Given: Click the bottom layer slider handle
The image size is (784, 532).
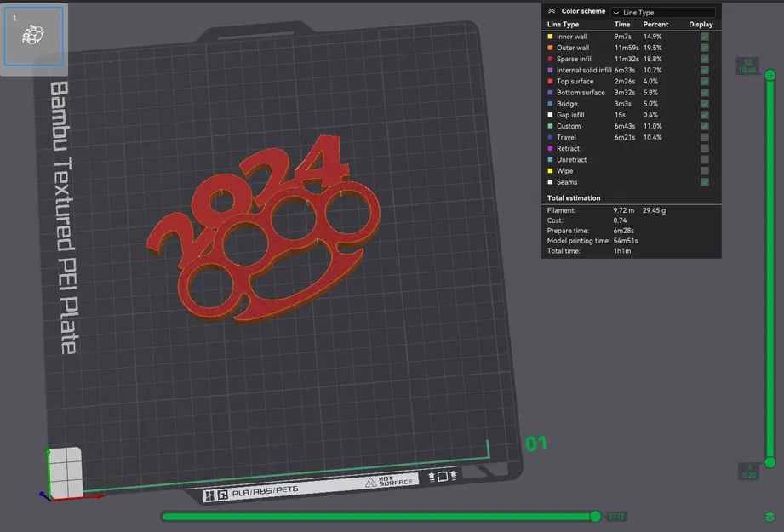Looking at the screenshot, I should tap(770, 462).
